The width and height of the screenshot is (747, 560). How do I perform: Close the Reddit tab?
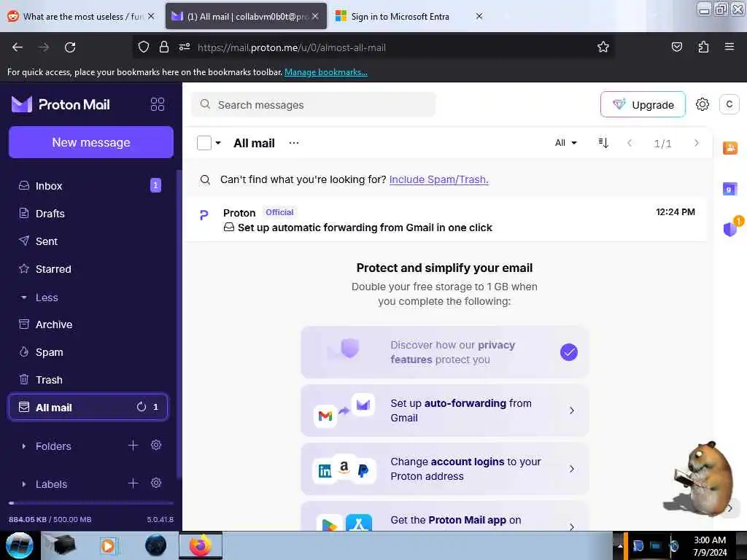[x=151, y=16]
